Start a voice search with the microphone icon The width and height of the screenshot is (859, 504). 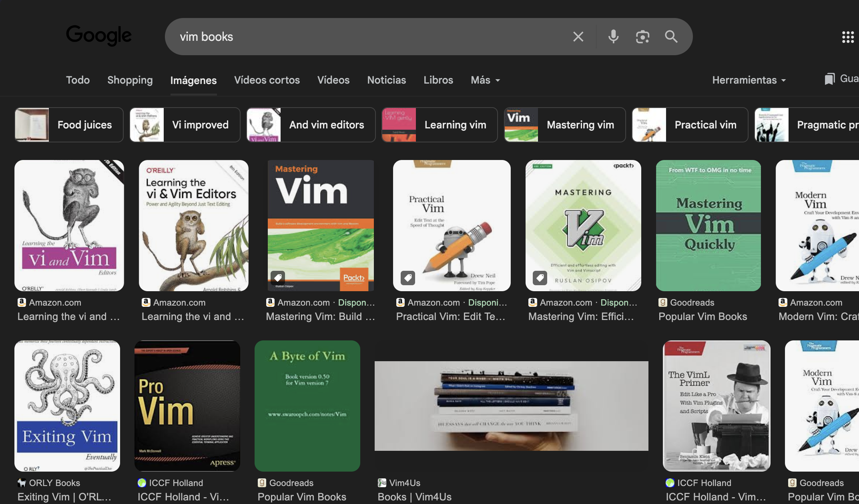613,36
